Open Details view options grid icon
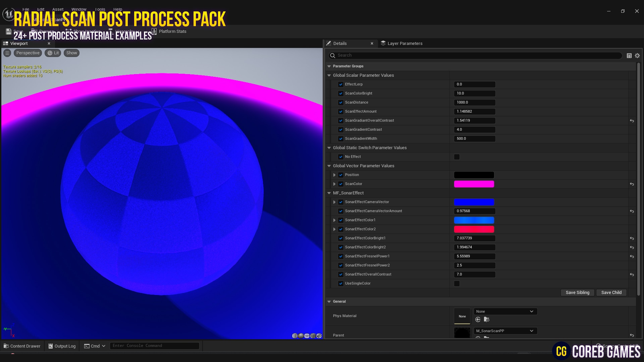Screen dimensions: 644x362 click(x=629, y=56)
